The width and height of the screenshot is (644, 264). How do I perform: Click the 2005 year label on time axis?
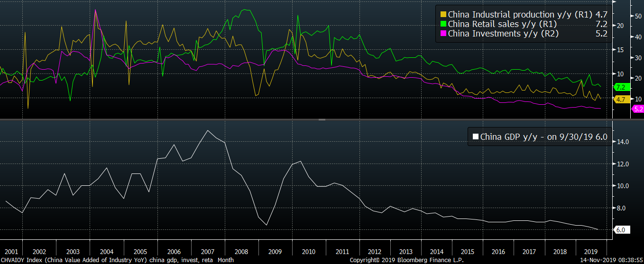(140, 252)
